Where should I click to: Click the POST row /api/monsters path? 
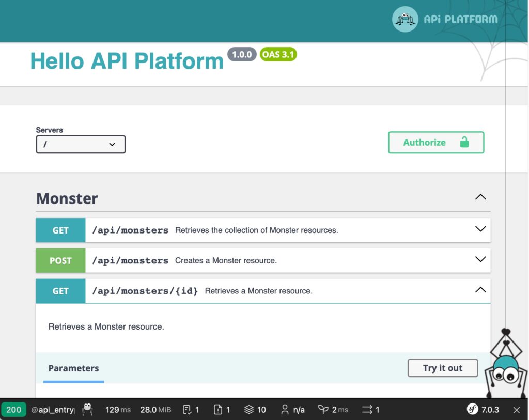130,260
